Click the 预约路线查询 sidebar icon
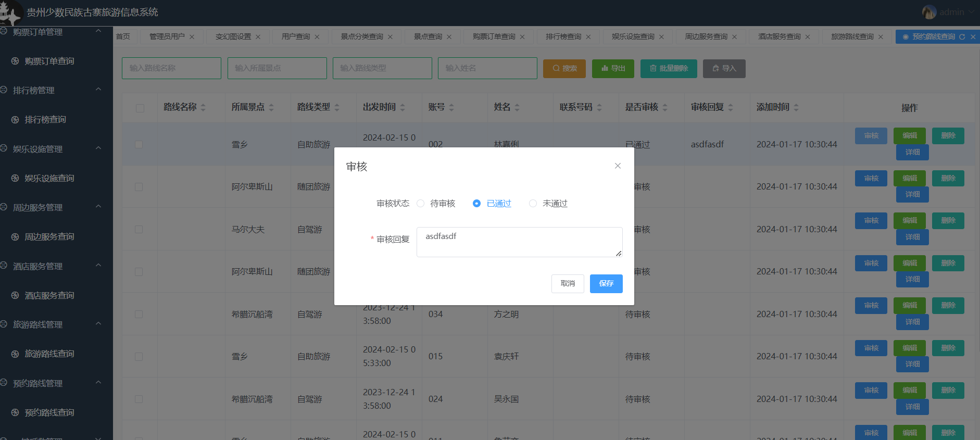This screenshot has height=440, width=980. click(15, 413)
